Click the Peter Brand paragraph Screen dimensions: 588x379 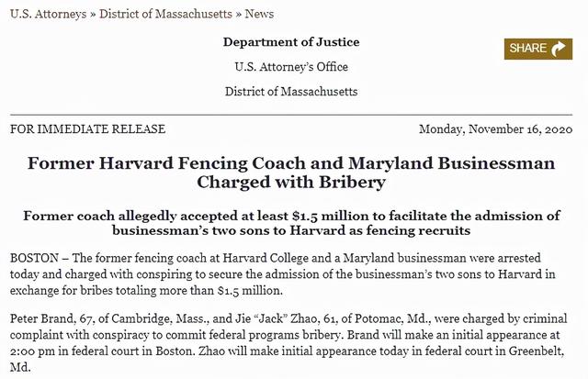click(x=288, y=343)
